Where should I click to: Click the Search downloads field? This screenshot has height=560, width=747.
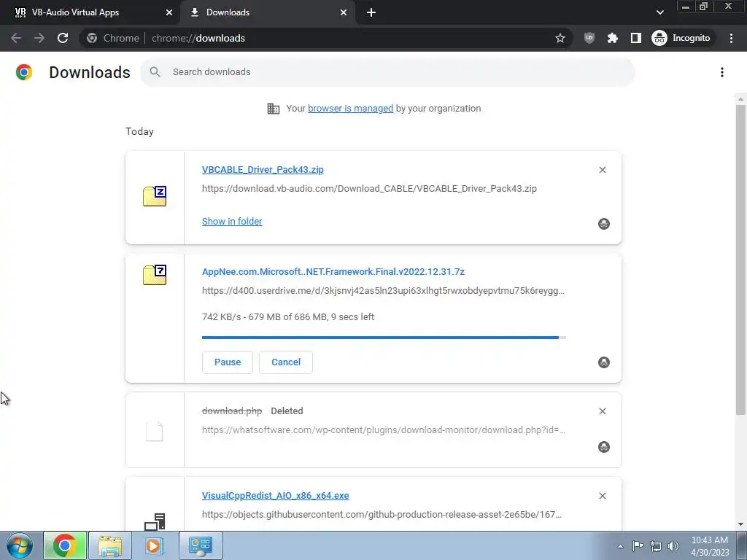click(387, 72)
